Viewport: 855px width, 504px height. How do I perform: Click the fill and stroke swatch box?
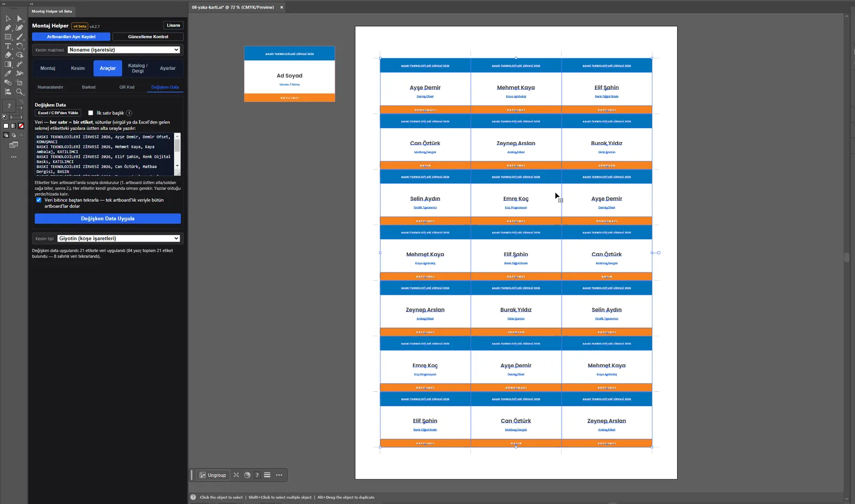tap(10, 107)
